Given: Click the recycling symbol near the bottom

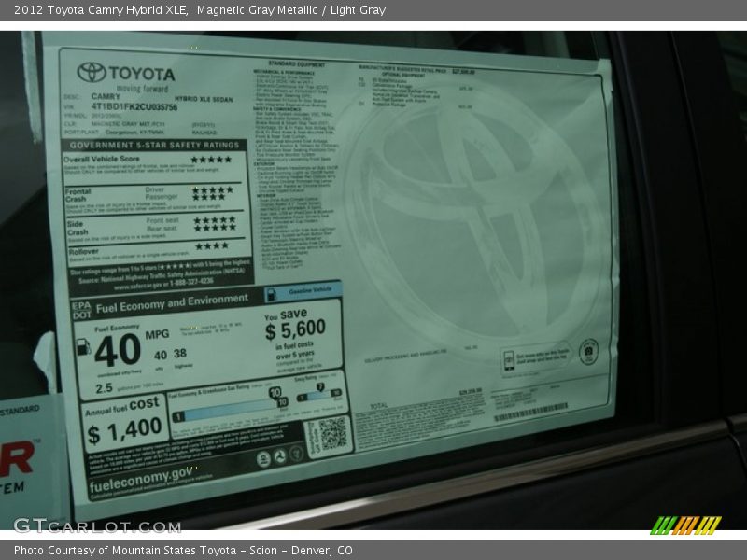Looking at the screenshot, I should [x=280, y=455].
